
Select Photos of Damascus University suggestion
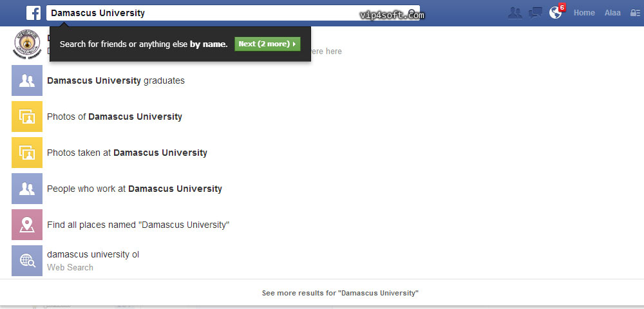pyautogui.click(x=115, y=117)
